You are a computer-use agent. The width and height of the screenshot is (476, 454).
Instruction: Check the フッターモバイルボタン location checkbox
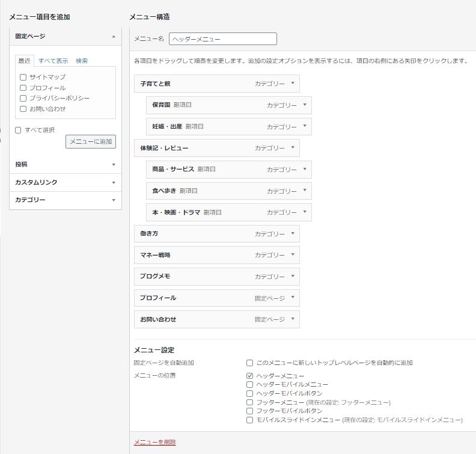249,411
